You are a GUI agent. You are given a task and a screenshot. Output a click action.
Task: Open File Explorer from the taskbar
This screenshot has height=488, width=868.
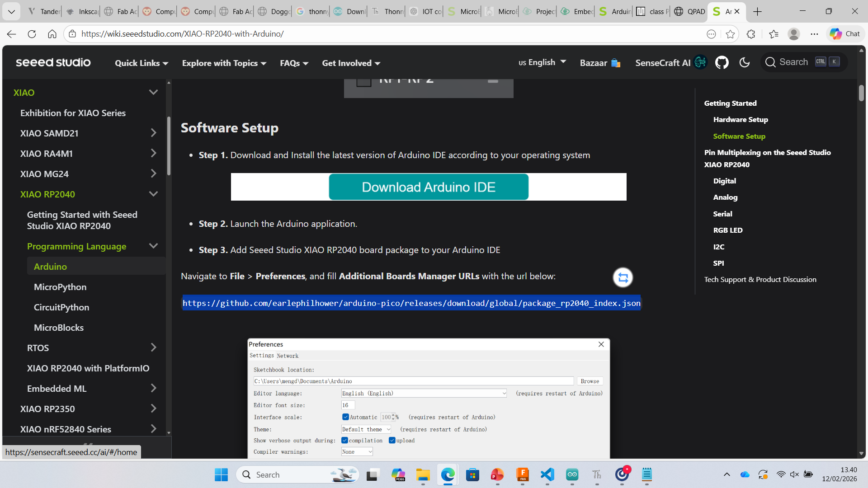(x=423, y=474)
